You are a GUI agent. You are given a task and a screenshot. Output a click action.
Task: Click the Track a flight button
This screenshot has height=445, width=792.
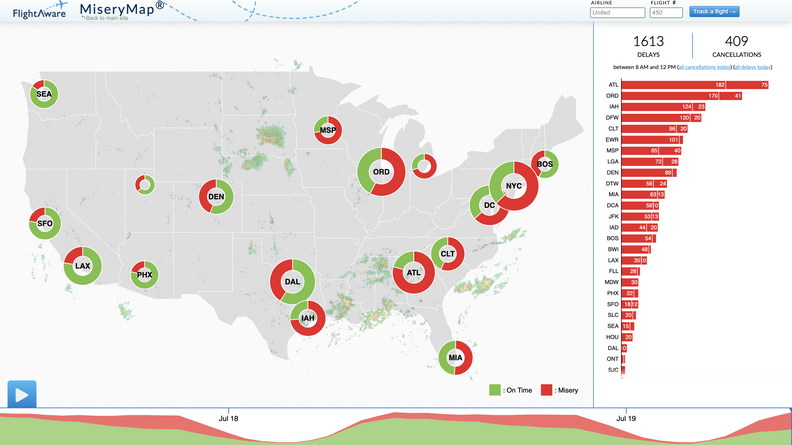pyautogui.click(x=714, y=12)
